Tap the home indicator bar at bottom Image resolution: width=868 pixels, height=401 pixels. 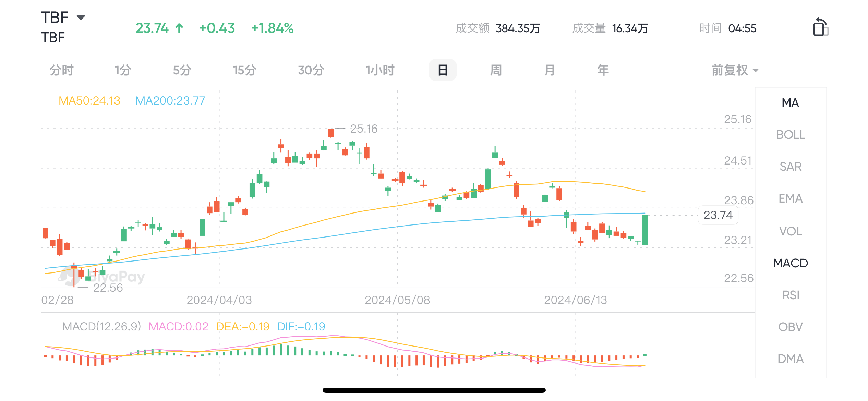434,390
